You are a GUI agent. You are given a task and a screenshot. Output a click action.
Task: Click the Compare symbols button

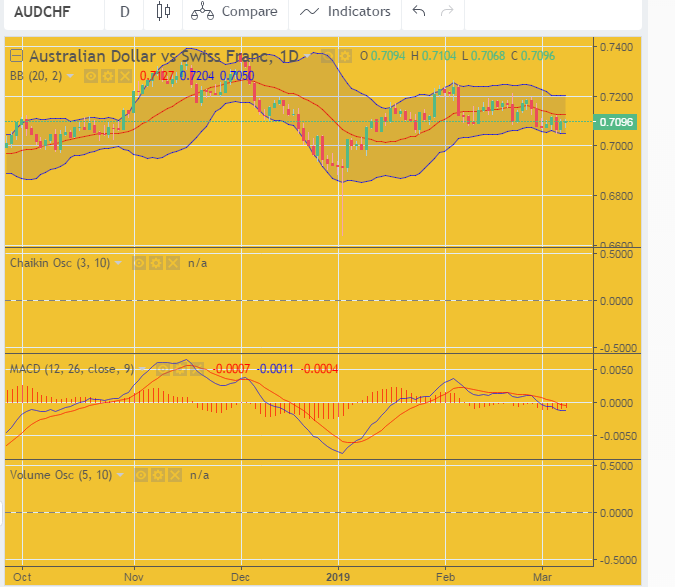tap(234, 12)
